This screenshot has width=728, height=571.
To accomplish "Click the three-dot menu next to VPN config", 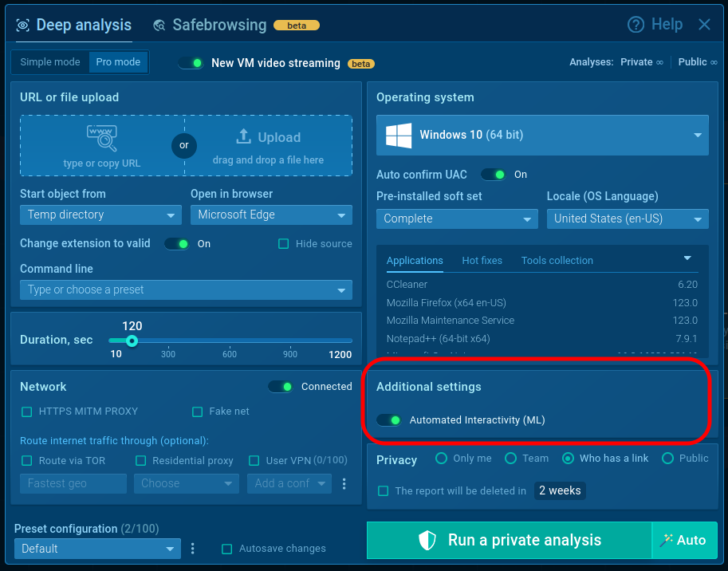I will click(x=344, y=483).
